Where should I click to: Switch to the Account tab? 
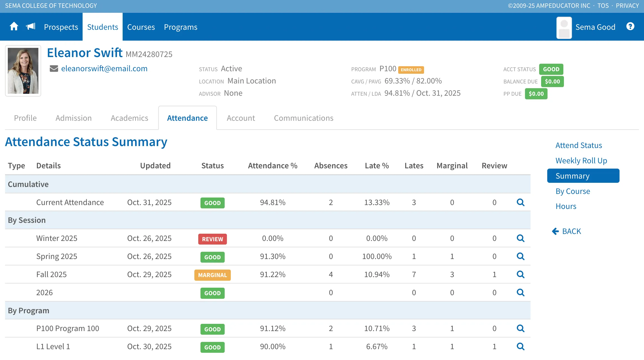point(241,118)
